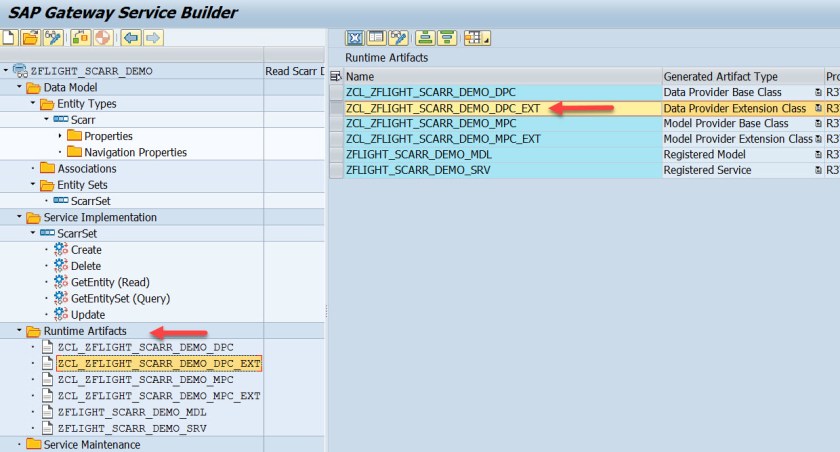
Task: Select the Associations folder
Action: [87, 169]
